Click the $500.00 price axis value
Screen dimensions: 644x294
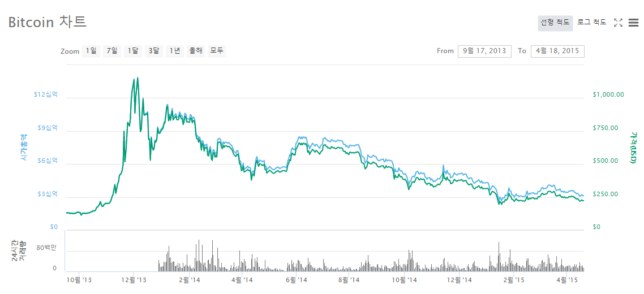click(606, 161)
